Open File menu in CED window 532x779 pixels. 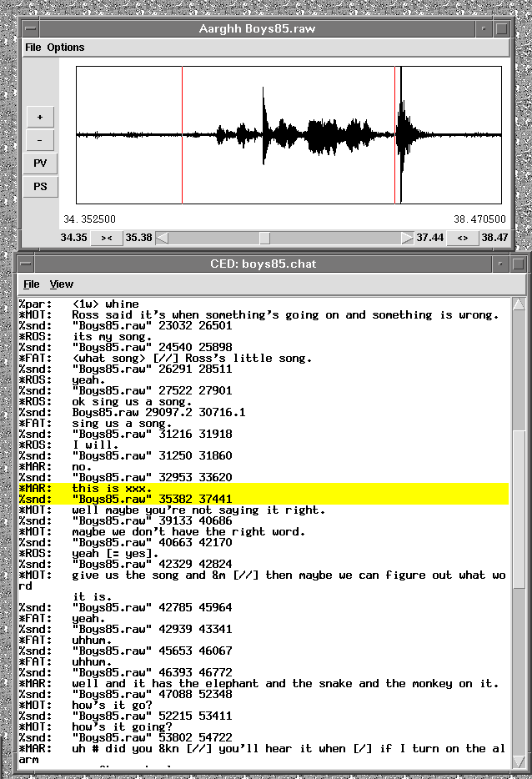coord(31,284)
